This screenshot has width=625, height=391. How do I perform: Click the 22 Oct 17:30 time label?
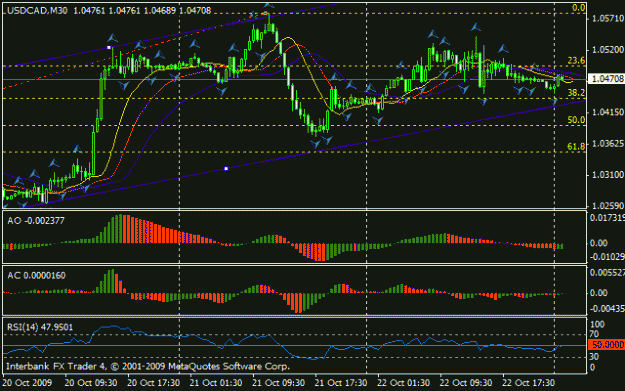pos(529,383)
